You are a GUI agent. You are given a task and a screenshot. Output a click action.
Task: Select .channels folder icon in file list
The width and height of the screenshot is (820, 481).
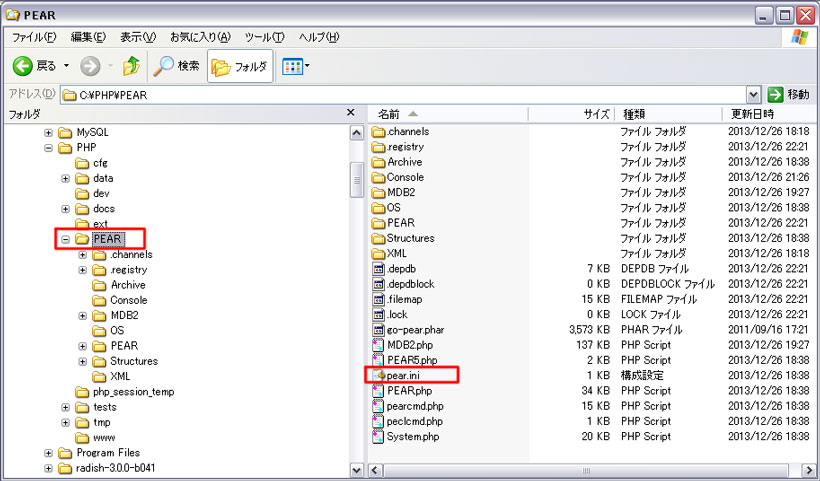(x=378, y=132)
